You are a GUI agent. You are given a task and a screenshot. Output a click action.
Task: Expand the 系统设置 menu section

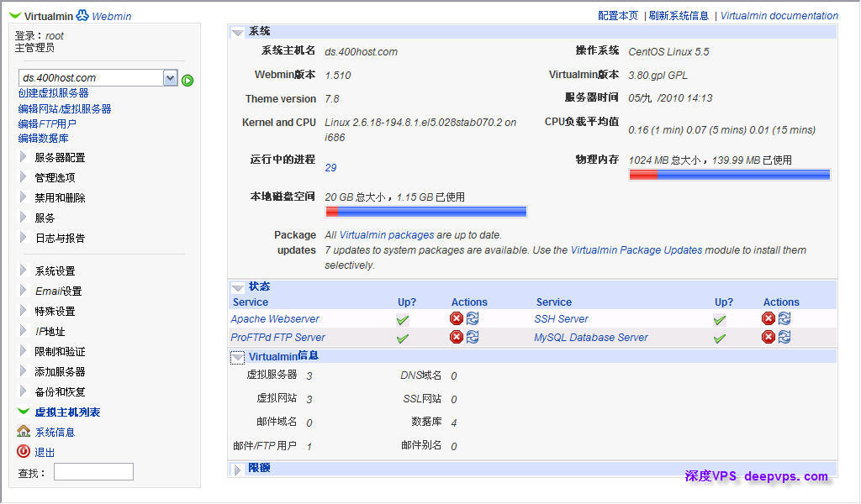coord(23,270)
